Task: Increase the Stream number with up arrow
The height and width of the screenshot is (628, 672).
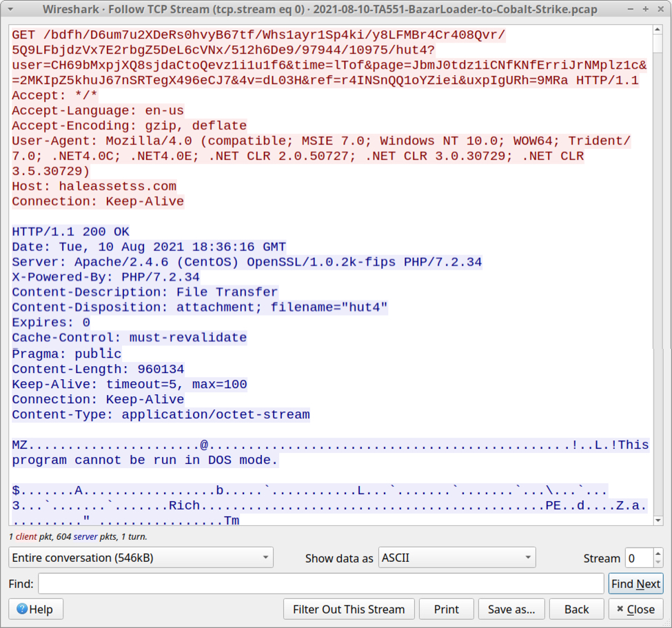Action: pyautogui.click(x=658, y=553)
